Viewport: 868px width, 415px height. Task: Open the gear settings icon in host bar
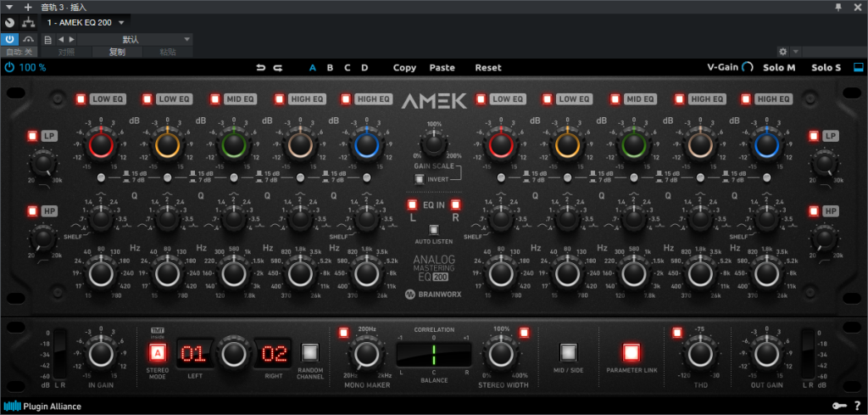tap(782, 52)
